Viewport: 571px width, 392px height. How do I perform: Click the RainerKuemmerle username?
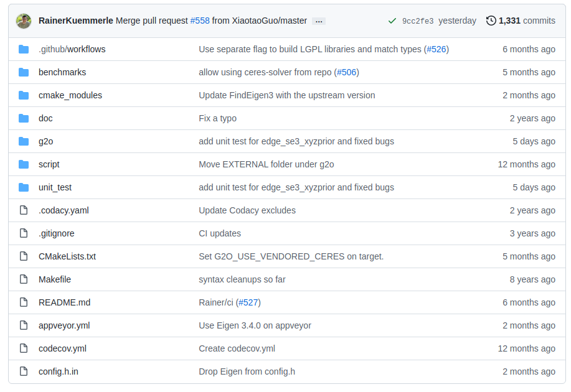(76, 21)
